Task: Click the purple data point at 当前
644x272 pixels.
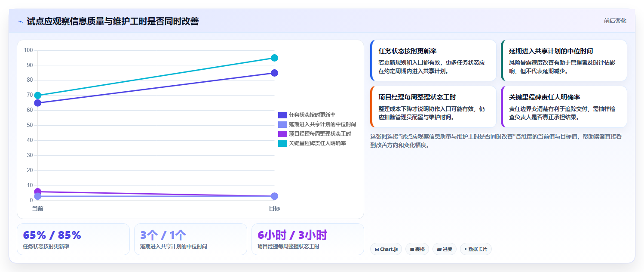Action: 37,192
